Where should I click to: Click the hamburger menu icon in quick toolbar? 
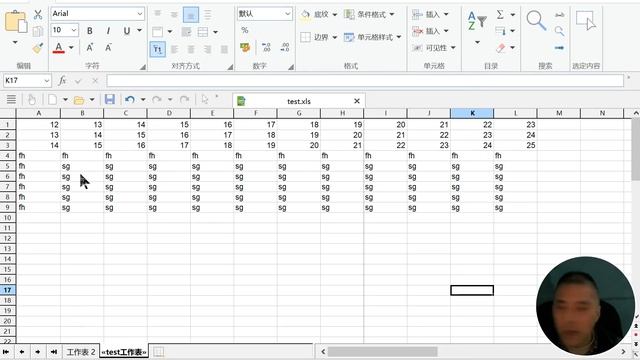(11, 99)
